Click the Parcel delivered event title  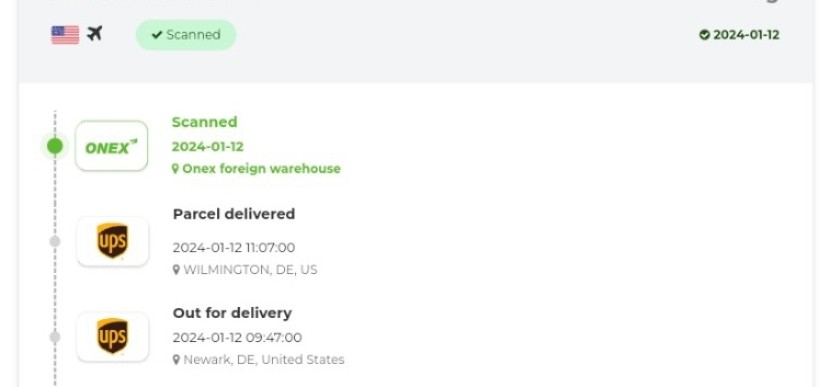click(234, 214)
